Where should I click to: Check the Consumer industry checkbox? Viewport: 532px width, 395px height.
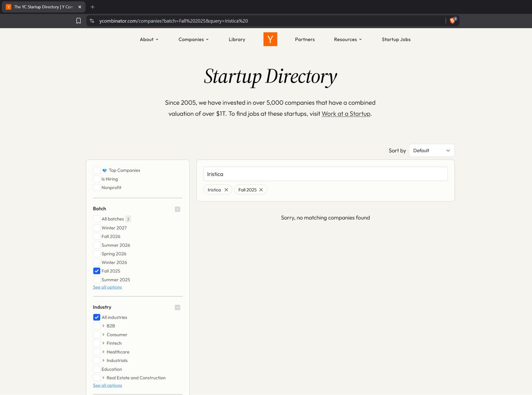[x=97, y=335]
